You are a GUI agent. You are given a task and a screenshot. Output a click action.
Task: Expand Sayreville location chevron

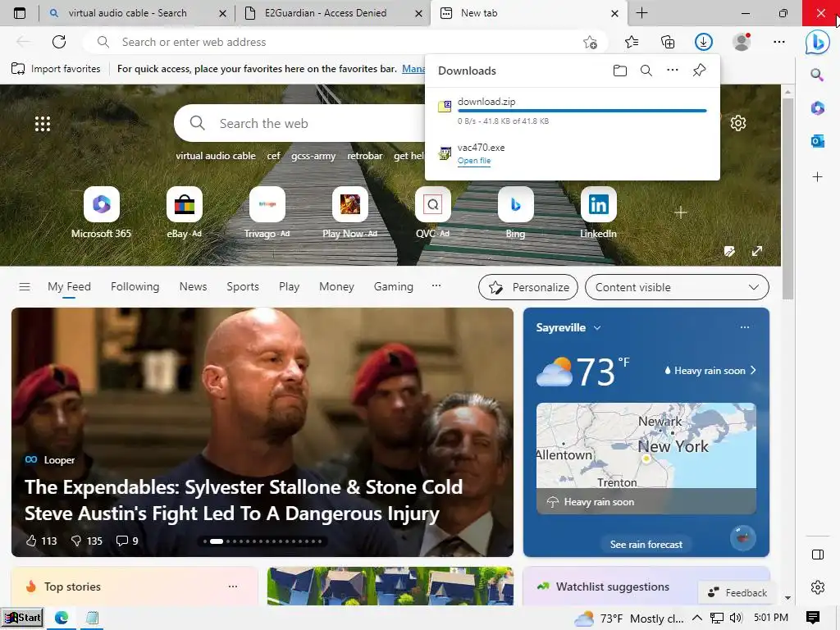tap(597, 328)
